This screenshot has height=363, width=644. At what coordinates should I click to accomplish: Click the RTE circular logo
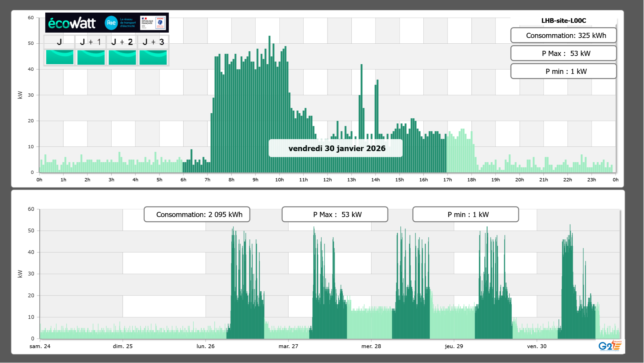point(111,23)
